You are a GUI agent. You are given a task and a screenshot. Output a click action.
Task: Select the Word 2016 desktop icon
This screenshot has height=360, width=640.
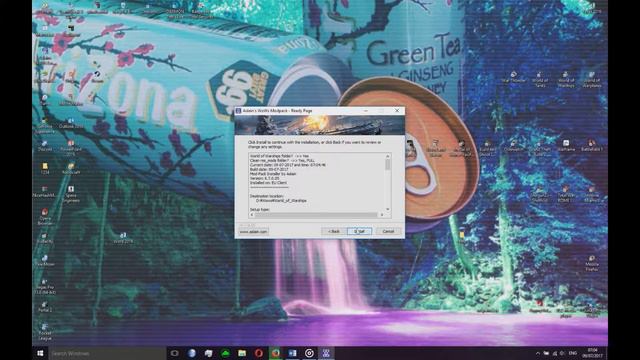click(x=123, y=238)
